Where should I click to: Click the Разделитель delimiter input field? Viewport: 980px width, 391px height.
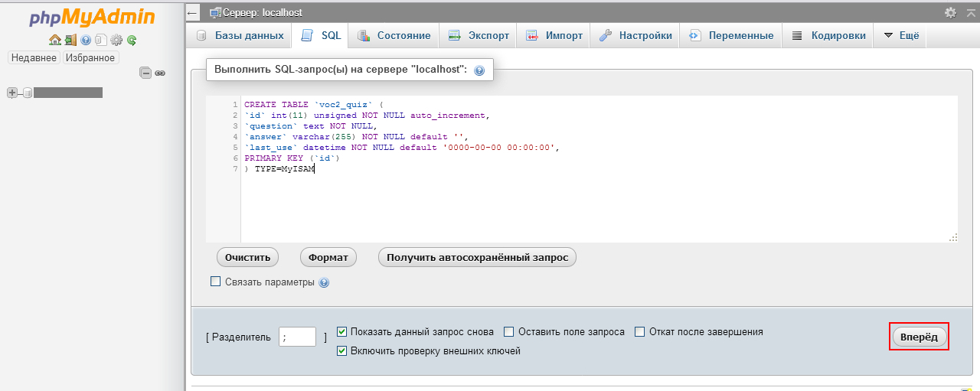tap(297, 337)
